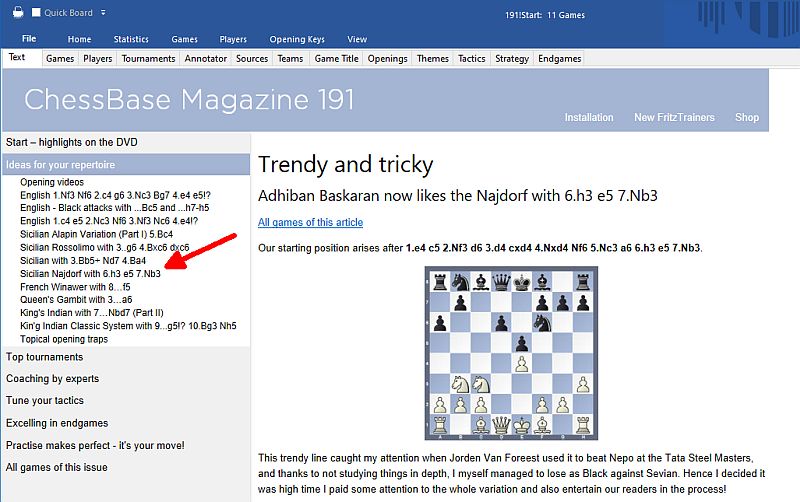Open the quick access toolbar dropdown arrow

(x=103, y=12)
